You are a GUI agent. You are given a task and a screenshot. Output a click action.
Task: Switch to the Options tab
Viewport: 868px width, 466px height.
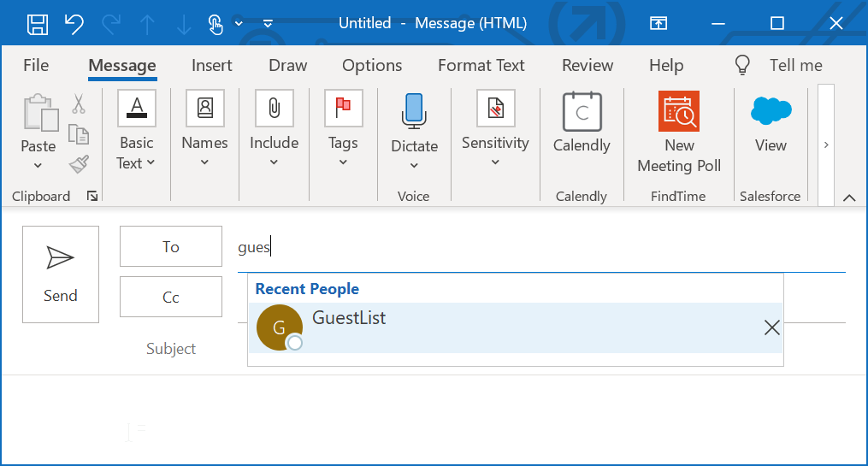[x=372, y=65]
